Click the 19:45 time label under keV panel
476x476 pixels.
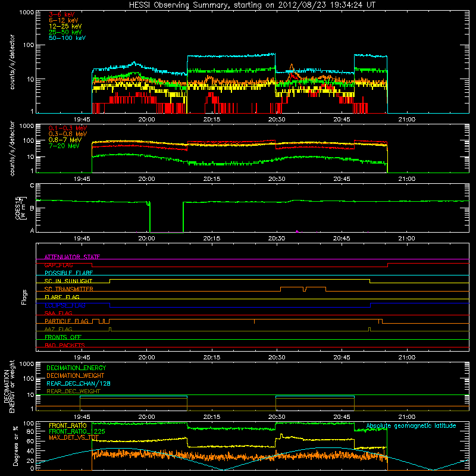(x=82, y=120)
